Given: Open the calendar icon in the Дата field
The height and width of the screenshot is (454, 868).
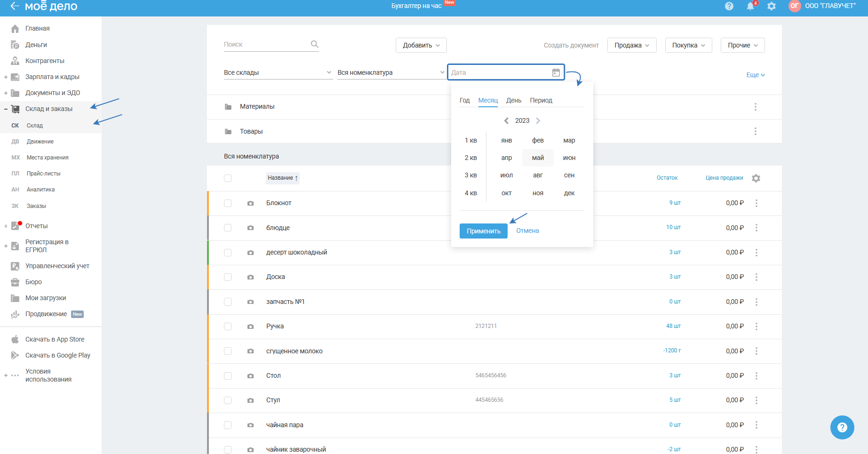Looking at the screenshot, I should (556, 72).
